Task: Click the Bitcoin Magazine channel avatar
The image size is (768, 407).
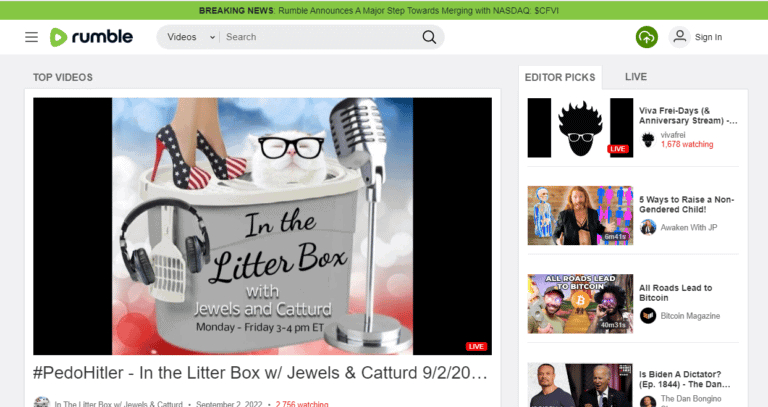Action: click(648, 315)
